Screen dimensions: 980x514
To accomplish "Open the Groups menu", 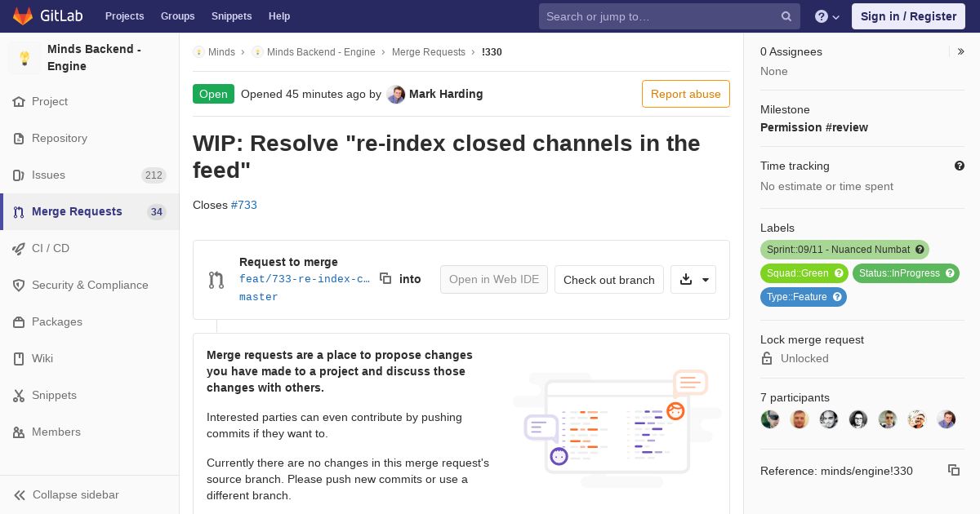I will point(177,16).
